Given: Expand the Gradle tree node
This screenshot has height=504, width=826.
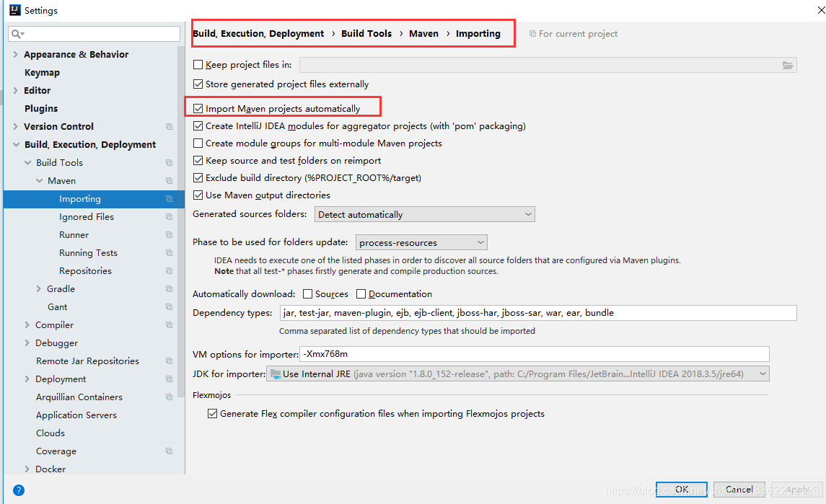Looking at the screenshot, I should (38, 288).
